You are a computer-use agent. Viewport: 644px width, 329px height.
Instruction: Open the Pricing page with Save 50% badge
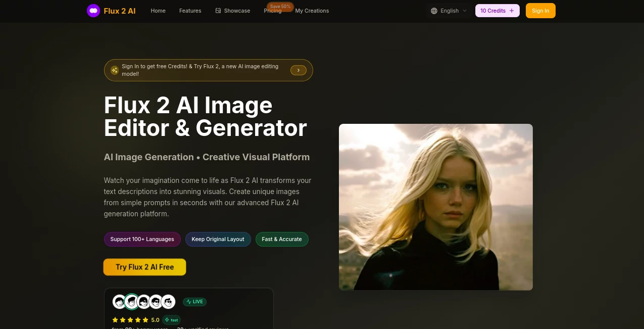point(273,11)
